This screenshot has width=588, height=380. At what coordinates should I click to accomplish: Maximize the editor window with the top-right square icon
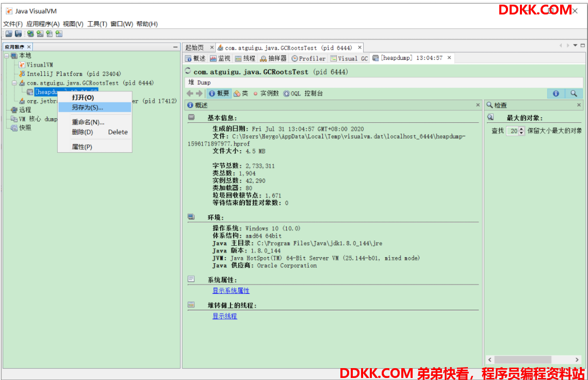[x=582, y=45]
